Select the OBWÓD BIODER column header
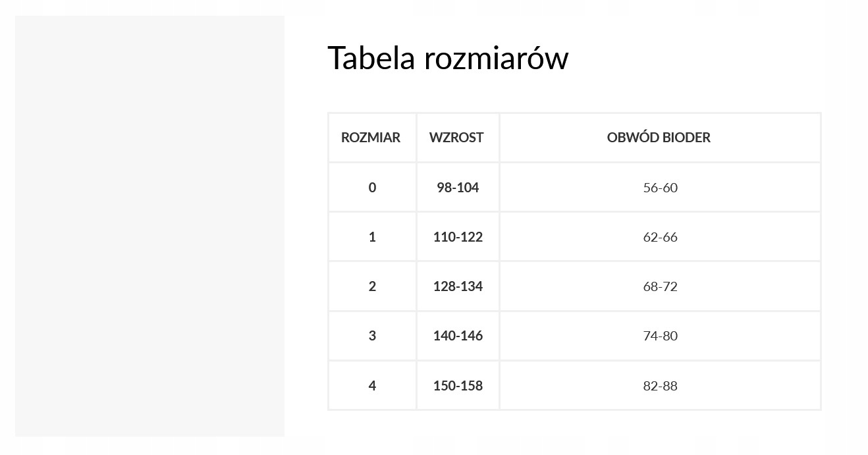Image resolution: width=868 pixels, height=455 pixels. tap(659, 138)
